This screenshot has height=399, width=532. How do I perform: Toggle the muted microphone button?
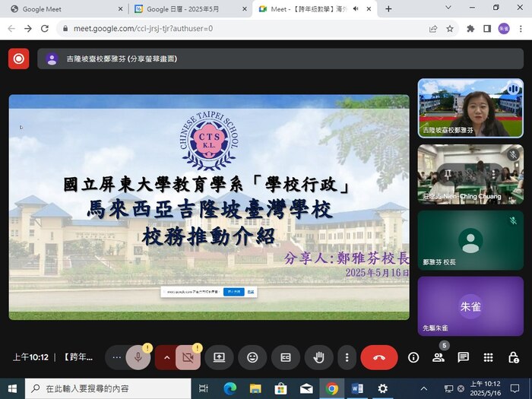138,357
